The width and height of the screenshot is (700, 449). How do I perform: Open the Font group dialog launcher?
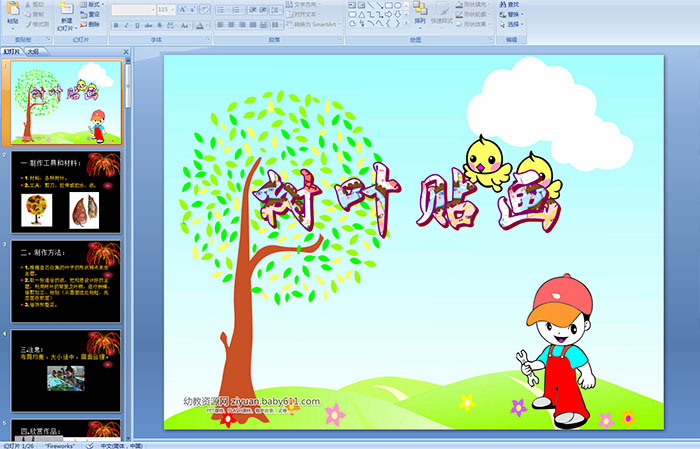click(x=208, y=39)
